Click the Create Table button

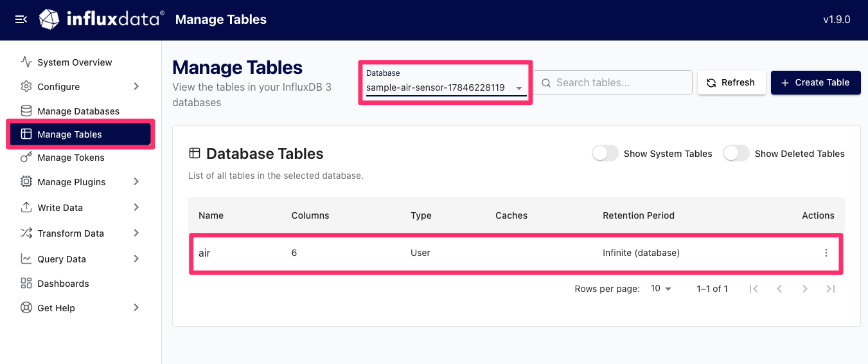point(815,82)
